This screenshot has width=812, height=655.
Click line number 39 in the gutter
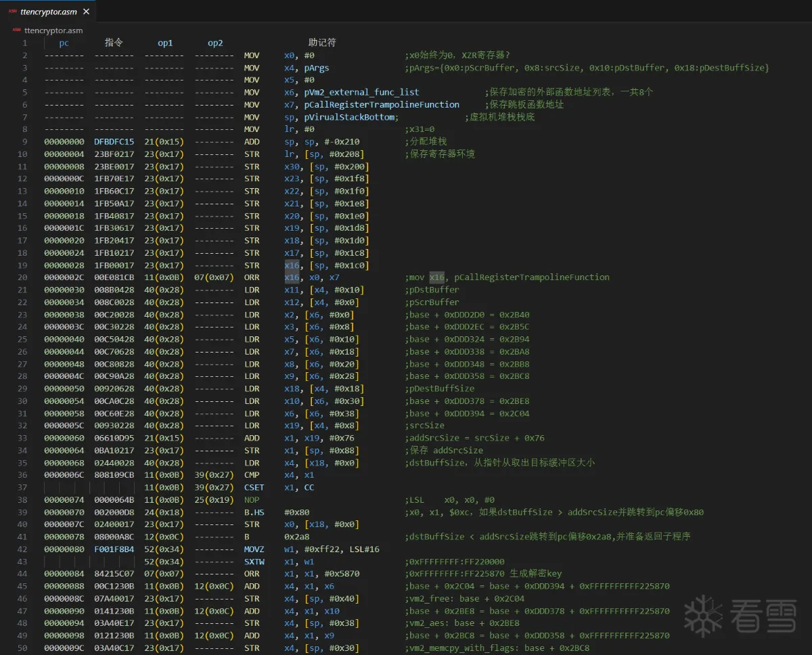click(23, 512)
